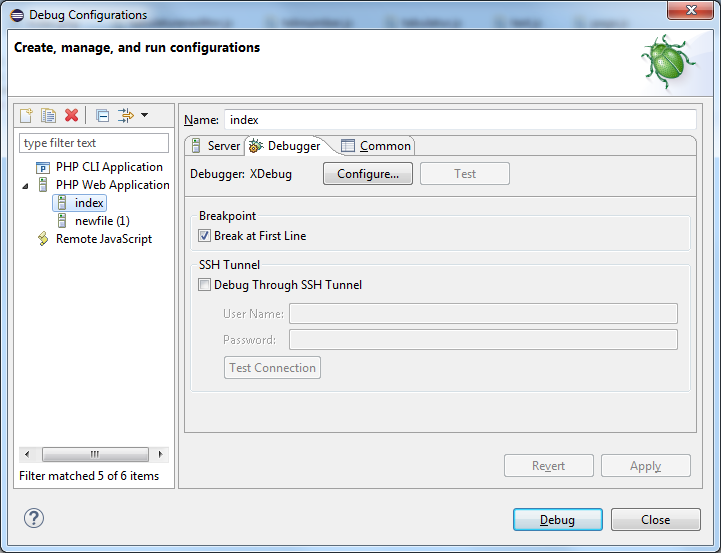Screen dimensions: 721x553
Task: Open the filter options dropdown arrow
Action: click(x=144, y=116)
